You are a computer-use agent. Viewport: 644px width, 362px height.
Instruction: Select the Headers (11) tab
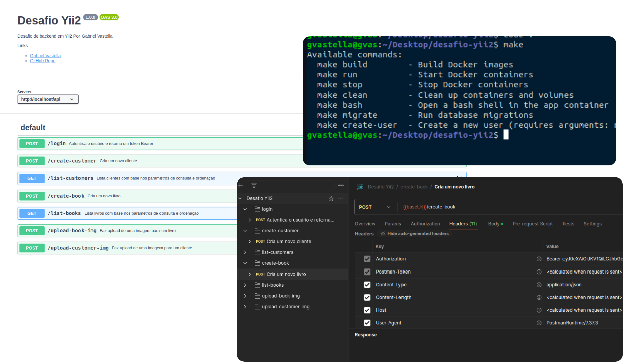coord(463,224)
